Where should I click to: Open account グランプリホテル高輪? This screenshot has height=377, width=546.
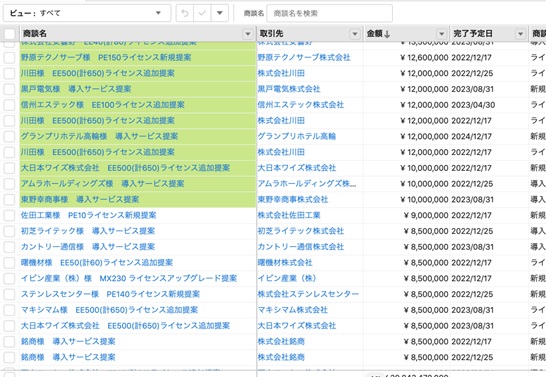297,136
